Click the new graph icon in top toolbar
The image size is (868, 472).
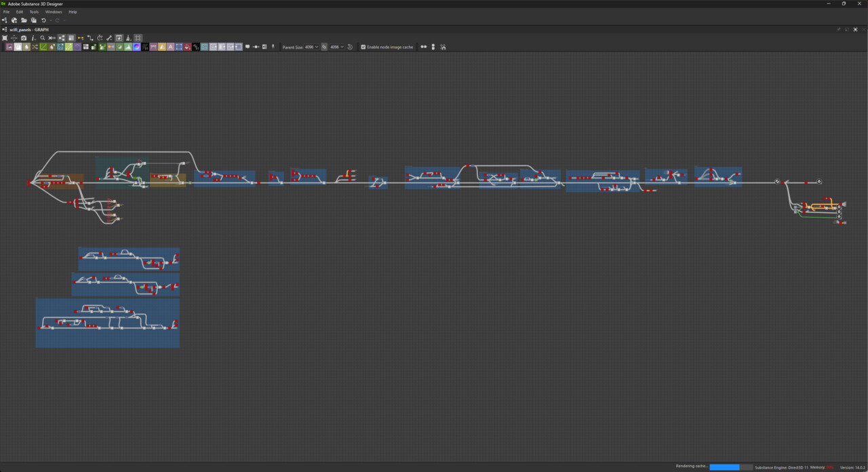[4, 20]
